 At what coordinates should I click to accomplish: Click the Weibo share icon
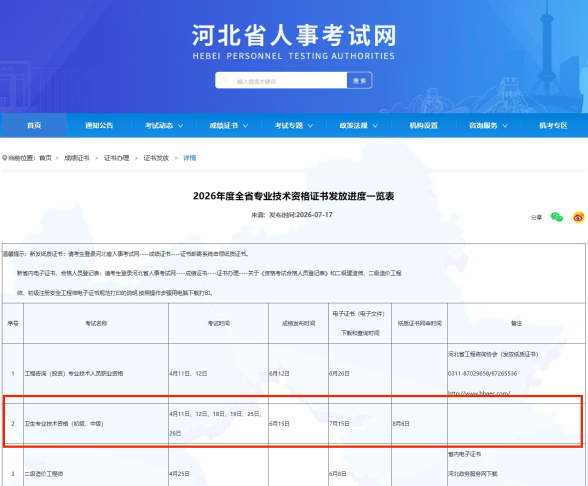(579, 217)
